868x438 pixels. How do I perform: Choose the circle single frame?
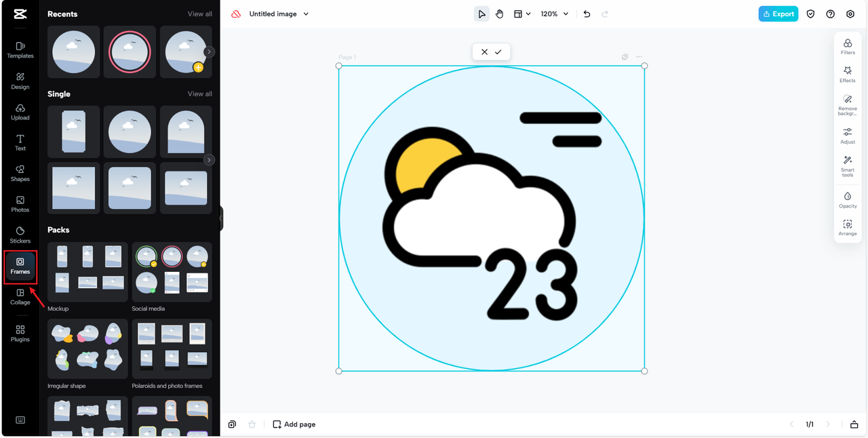pos(130,132)
